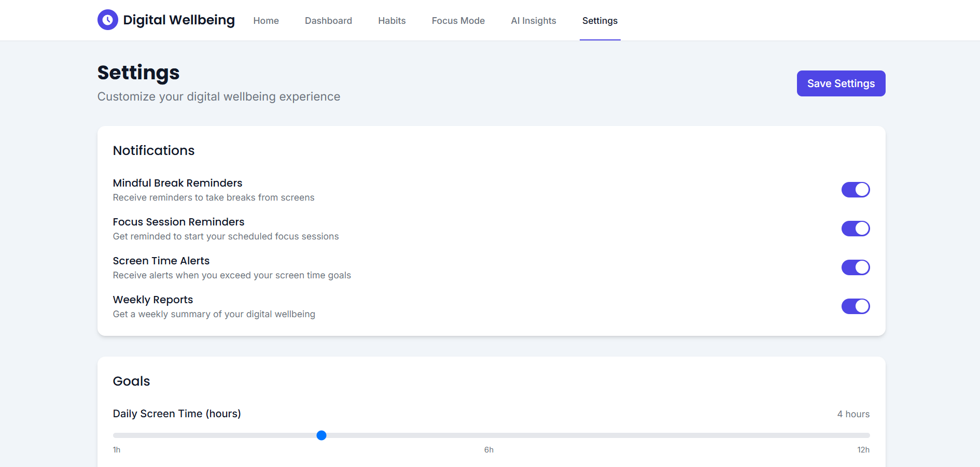The image size is (980, 467).
Task: Click the Mindful Break Reminders label text
Action: (x=177, y=183)
